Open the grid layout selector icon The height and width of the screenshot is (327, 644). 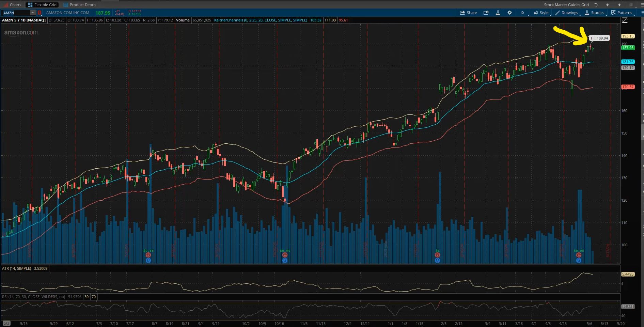pos(631,5)
